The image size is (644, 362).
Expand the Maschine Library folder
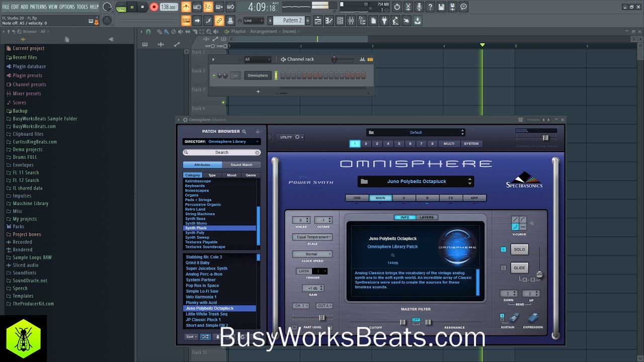point(30,203)
